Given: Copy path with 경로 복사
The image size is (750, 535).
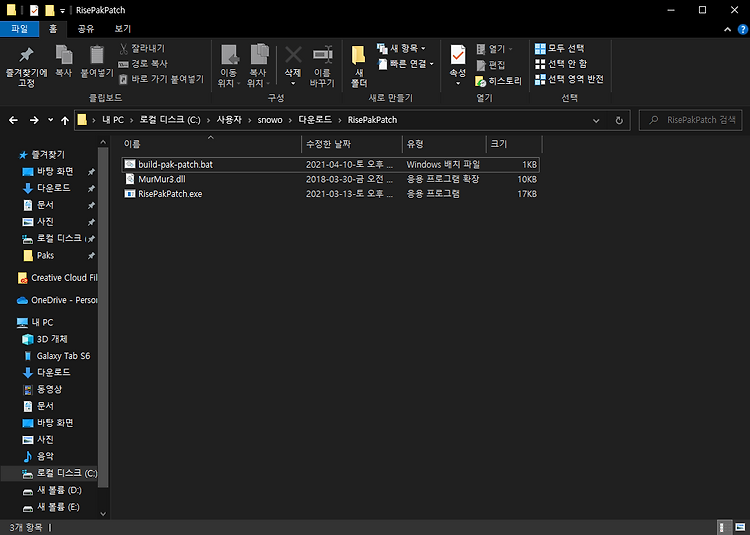Looking at the screenshot, I should click(143, 64).
